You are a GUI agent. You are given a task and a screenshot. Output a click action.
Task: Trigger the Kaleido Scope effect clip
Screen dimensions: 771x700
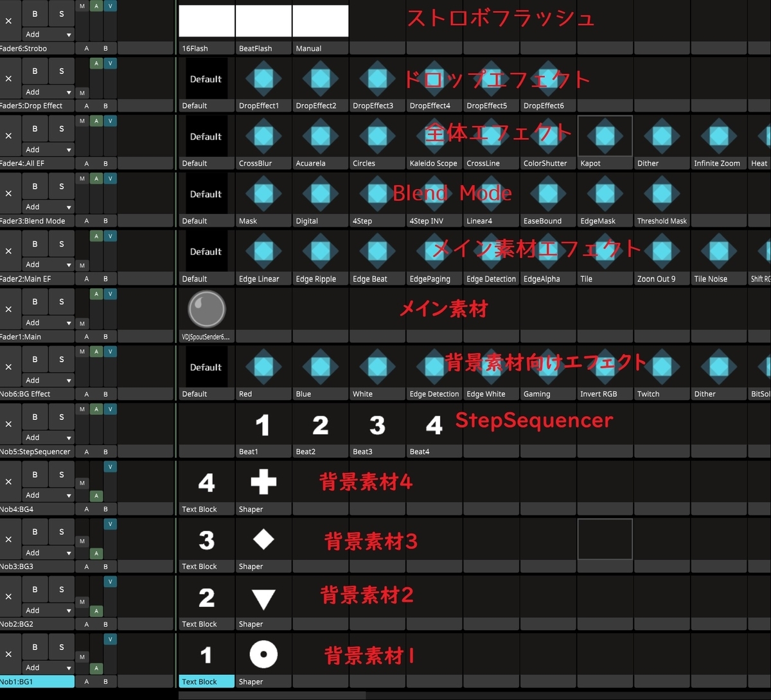434,136
